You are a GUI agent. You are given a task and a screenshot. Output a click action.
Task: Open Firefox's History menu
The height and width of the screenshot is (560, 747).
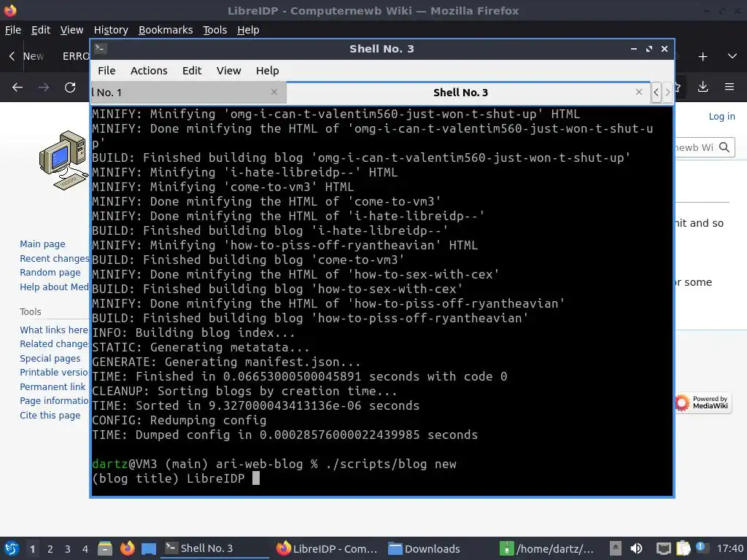[x=111, y=30]
